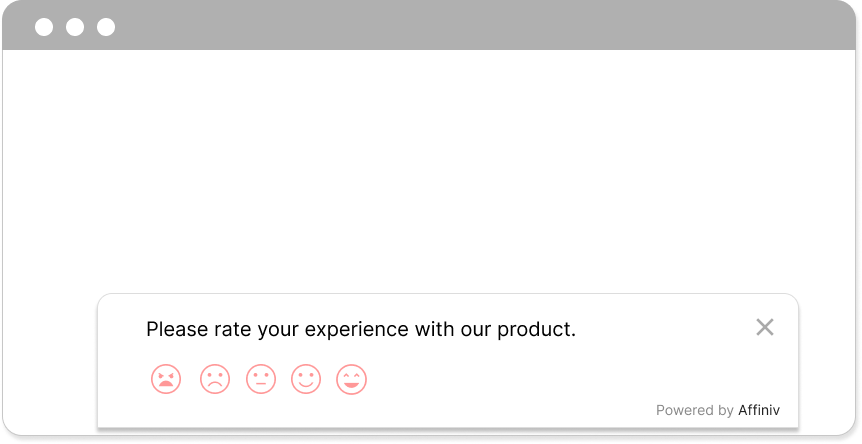Give the lowest rating with the angriest emoji
The height and width of the screenshot is (444, 862).
click(166, 379)
